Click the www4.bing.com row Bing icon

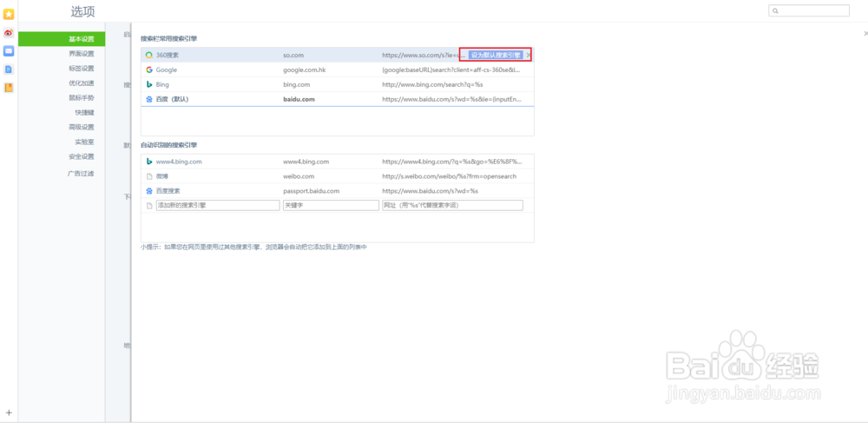[x=149, y=162]
